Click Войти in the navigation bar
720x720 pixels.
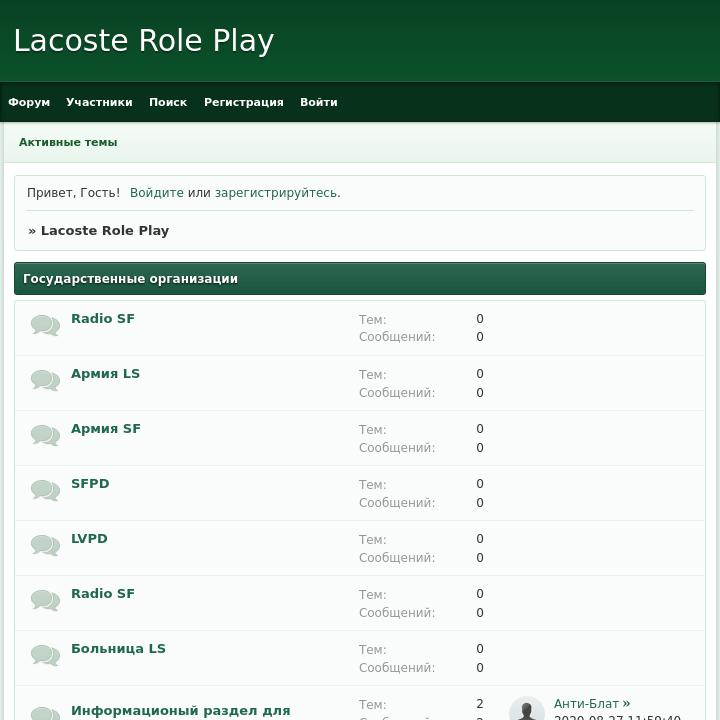[318, 102]
